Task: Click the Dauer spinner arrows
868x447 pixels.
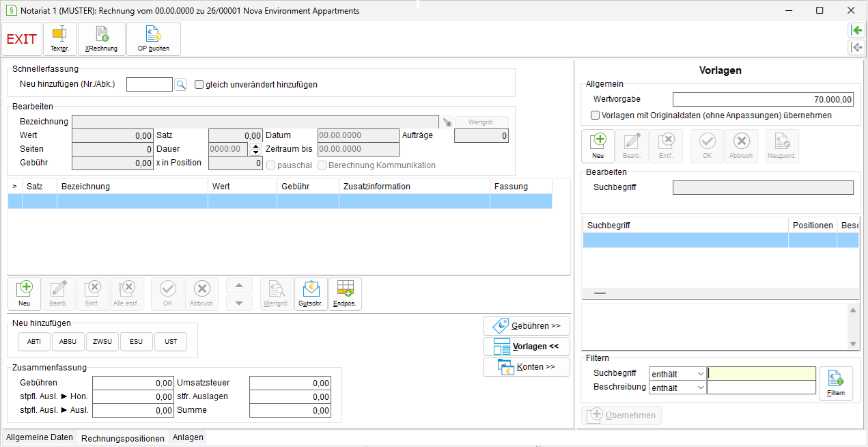Action: pos(256,149)
